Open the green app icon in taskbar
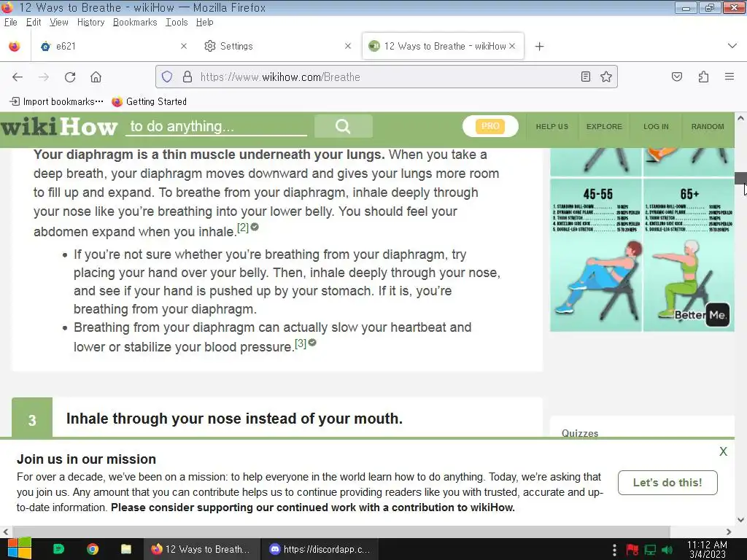The image size is (747, 560). click(x=58, y=549)
